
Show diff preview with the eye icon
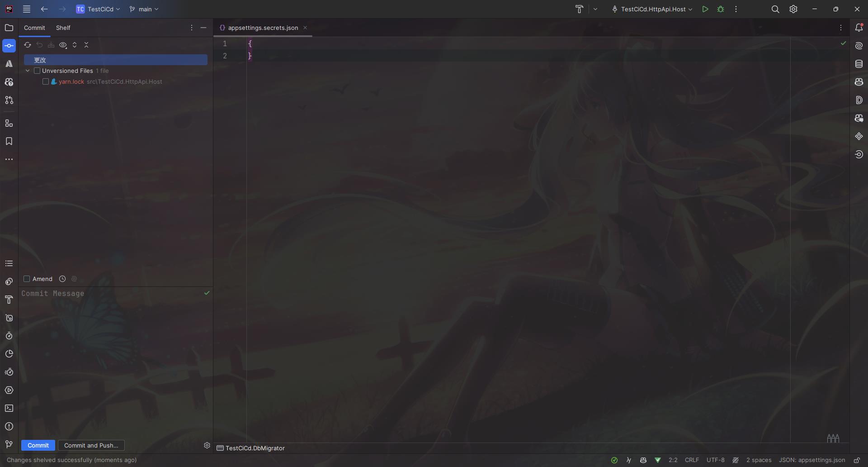coord(63,45)
